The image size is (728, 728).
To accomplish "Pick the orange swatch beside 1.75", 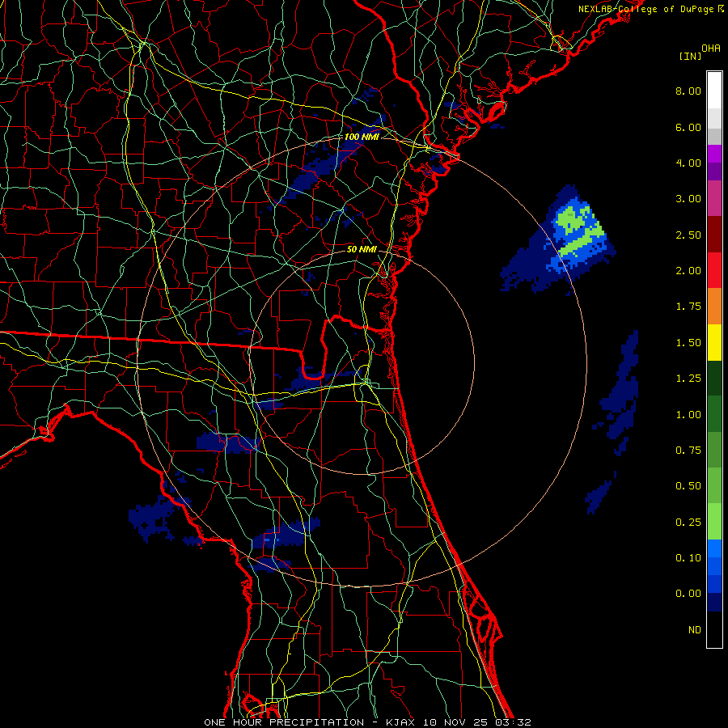I will tap(714, 307).
